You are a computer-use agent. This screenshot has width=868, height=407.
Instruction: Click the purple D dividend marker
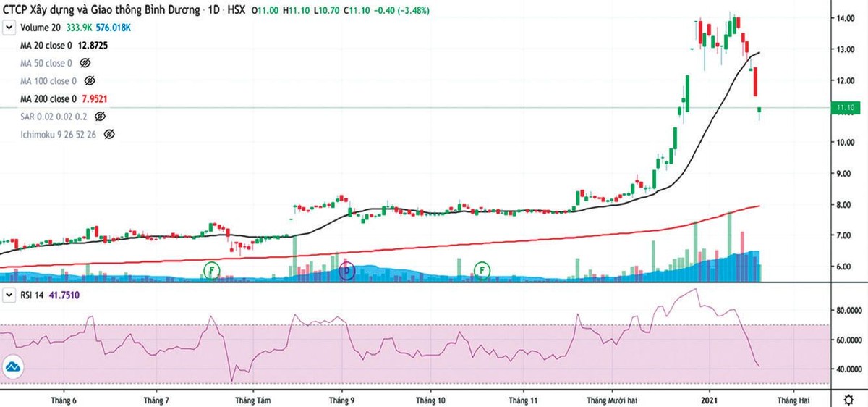[346, 271]
